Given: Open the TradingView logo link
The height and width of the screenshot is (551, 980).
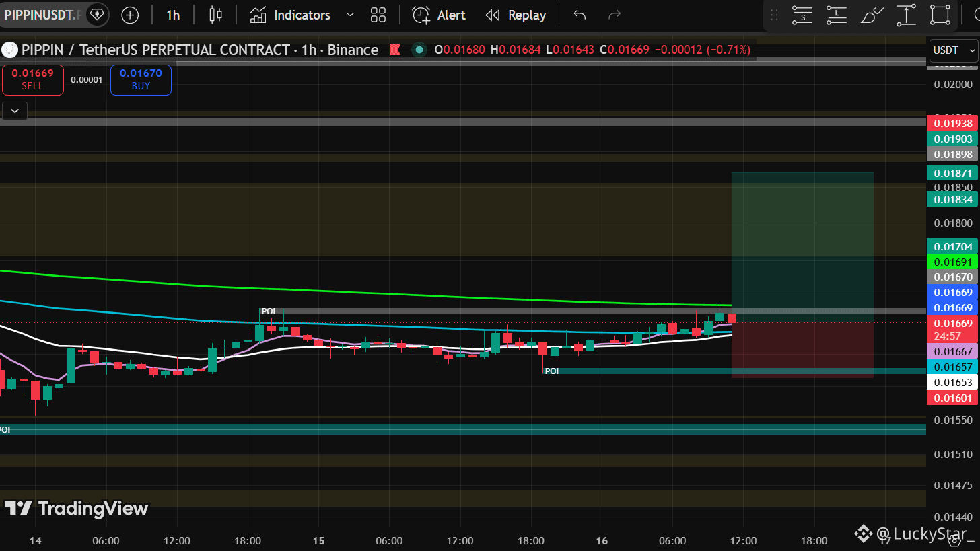Looking at the screenshot, I should point(76,509).
